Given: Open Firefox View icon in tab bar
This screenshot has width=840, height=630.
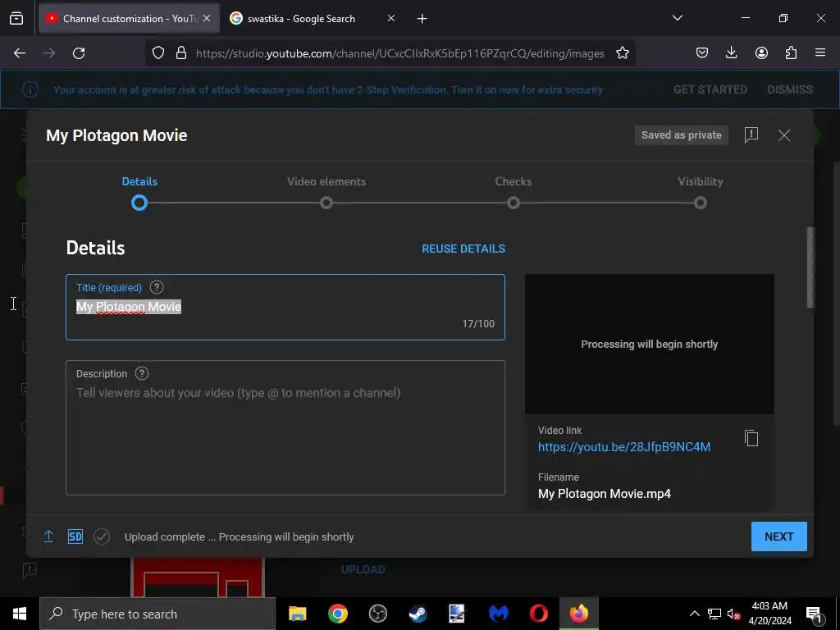Looking at the screenshot, I should [16, 18].
